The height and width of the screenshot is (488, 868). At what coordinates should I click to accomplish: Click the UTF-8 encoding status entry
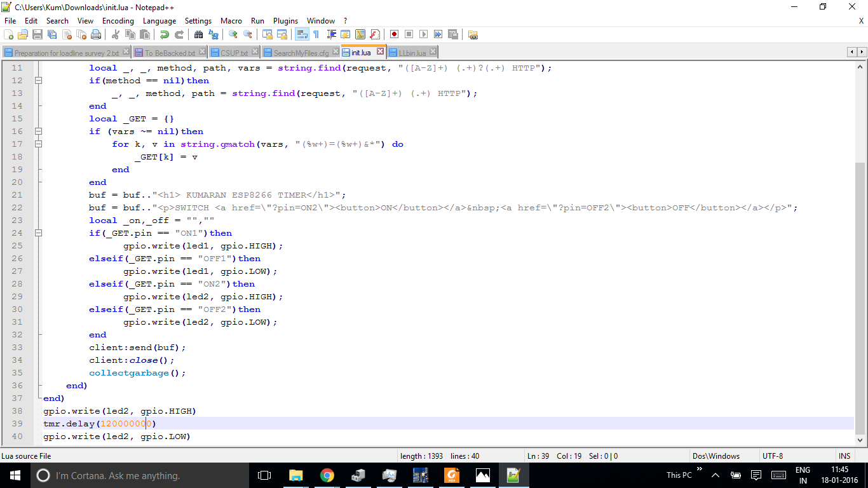(x=772, y=456)
